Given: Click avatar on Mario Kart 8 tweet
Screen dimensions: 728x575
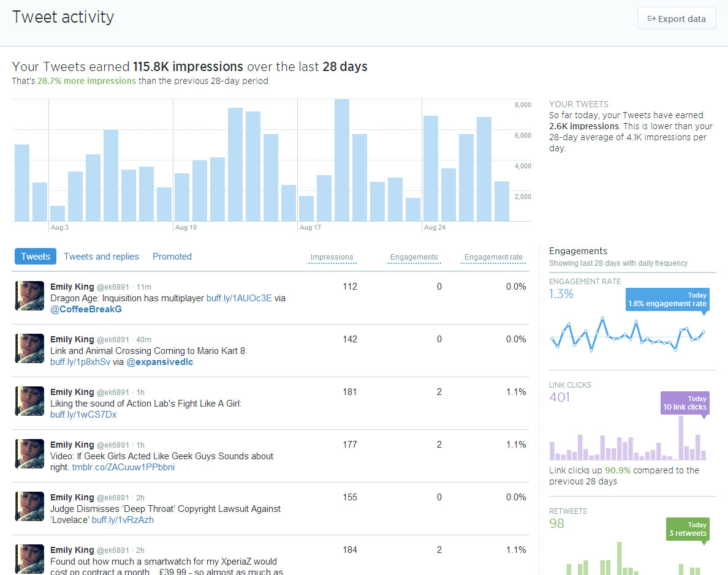Looking at the screenshot, I should (x=29, y=348).
